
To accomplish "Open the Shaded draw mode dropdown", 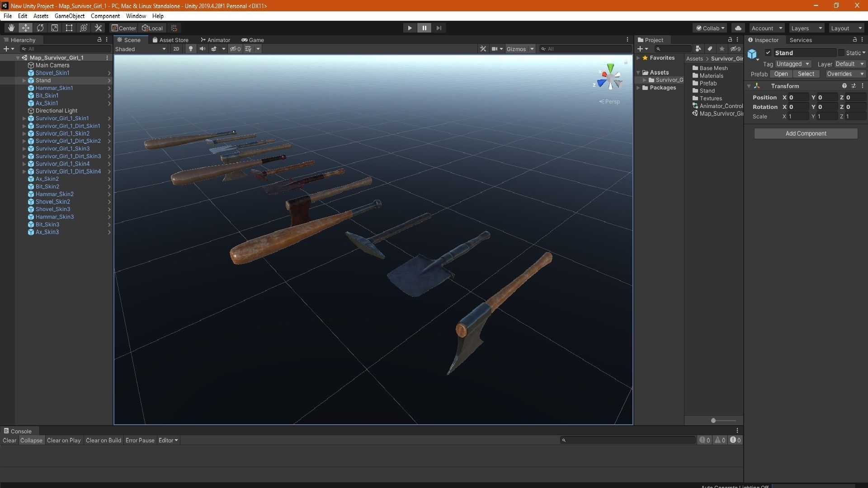I will pyautogui.click(x=141, y=49).
